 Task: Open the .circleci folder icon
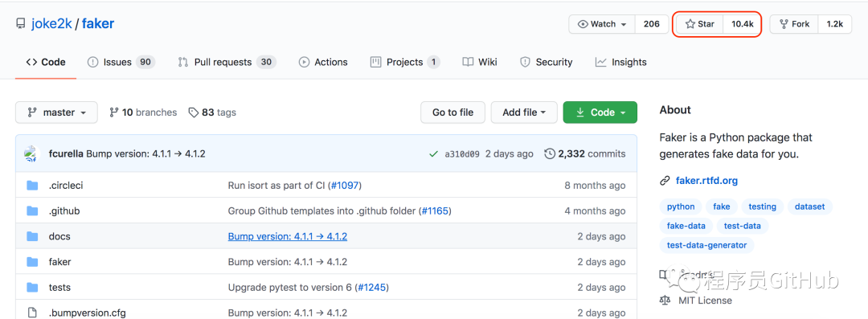click(33, 185)
